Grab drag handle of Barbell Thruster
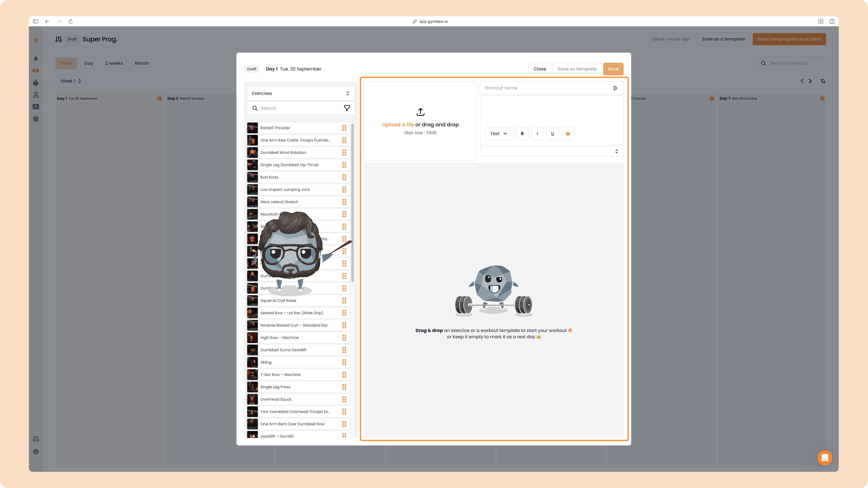Image resolution: width=868 pixels, height=488 pixels. point(344,128)
